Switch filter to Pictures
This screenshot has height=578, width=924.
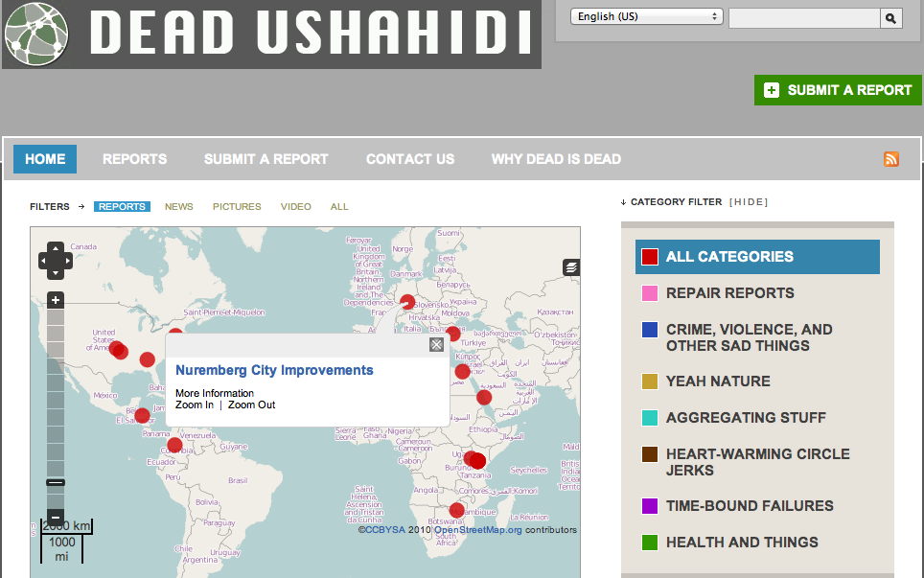point(237,207)
